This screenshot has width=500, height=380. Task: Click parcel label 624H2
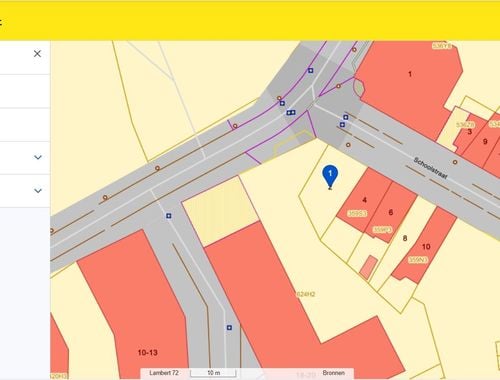[x=306, y=294]
